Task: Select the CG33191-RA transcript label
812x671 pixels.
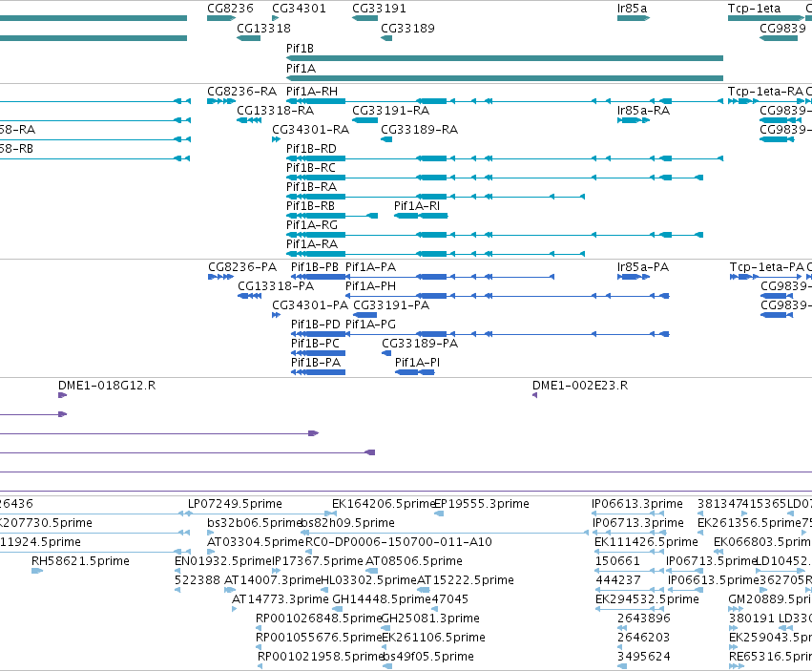Action: [x=391, y=111]
